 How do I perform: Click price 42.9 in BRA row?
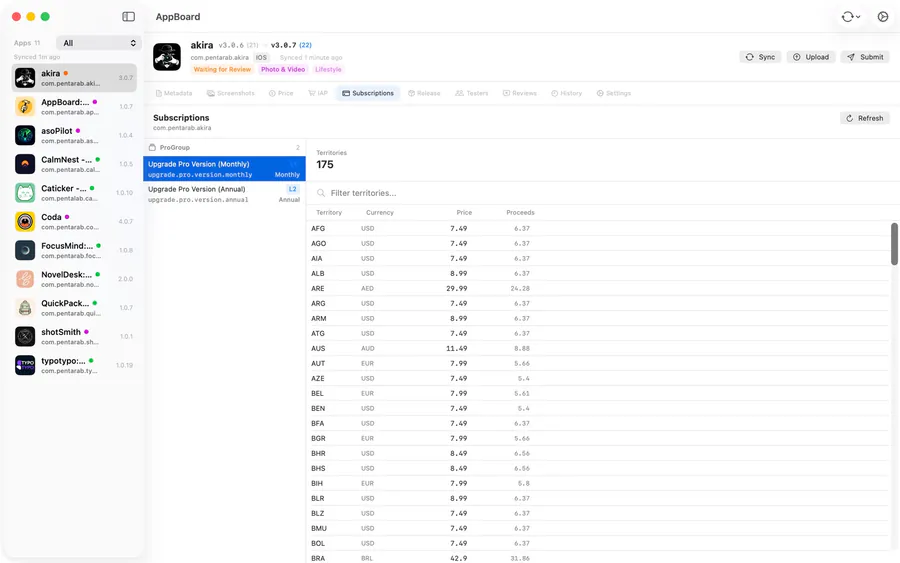459,558
